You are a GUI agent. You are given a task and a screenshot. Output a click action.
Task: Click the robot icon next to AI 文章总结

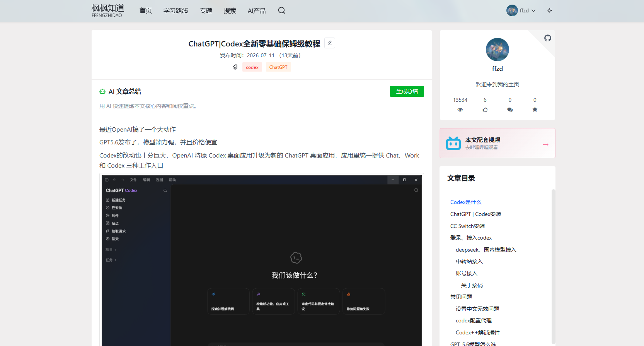coord(102,91)
